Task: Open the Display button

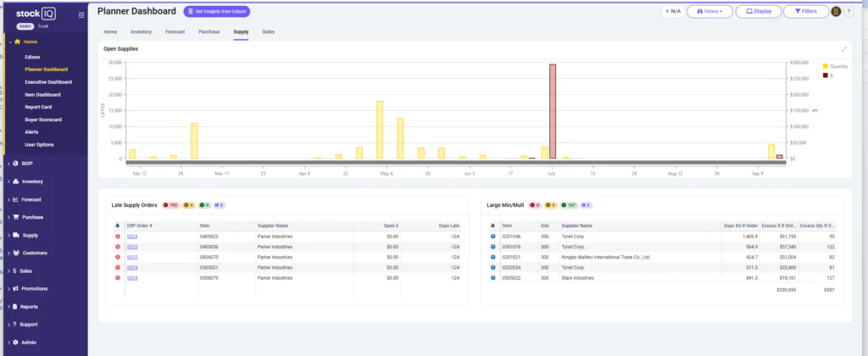Action: click(x=759, y=11)
